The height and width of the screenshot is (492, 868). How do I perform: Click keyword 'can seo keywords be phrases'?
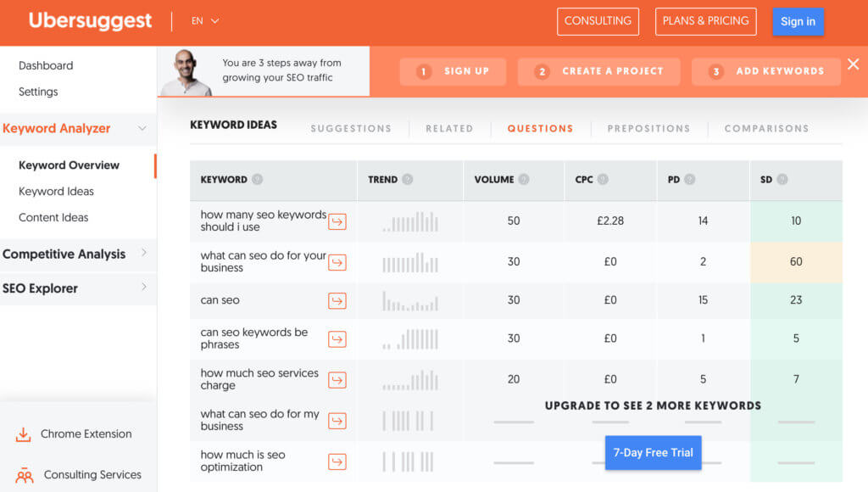click(x=254, y=338)
